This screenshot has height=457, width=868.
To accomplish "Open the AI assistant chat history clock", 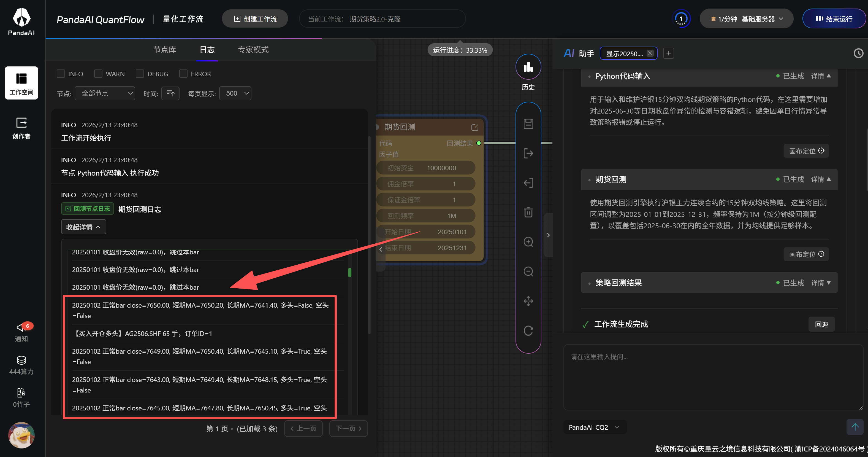I will [x=858, y=53].
